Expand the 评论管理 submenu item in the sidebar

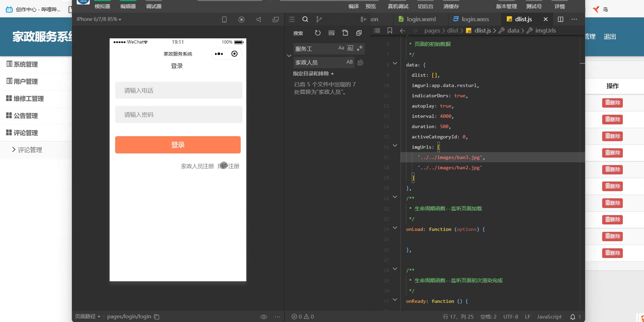click(27, 150)
